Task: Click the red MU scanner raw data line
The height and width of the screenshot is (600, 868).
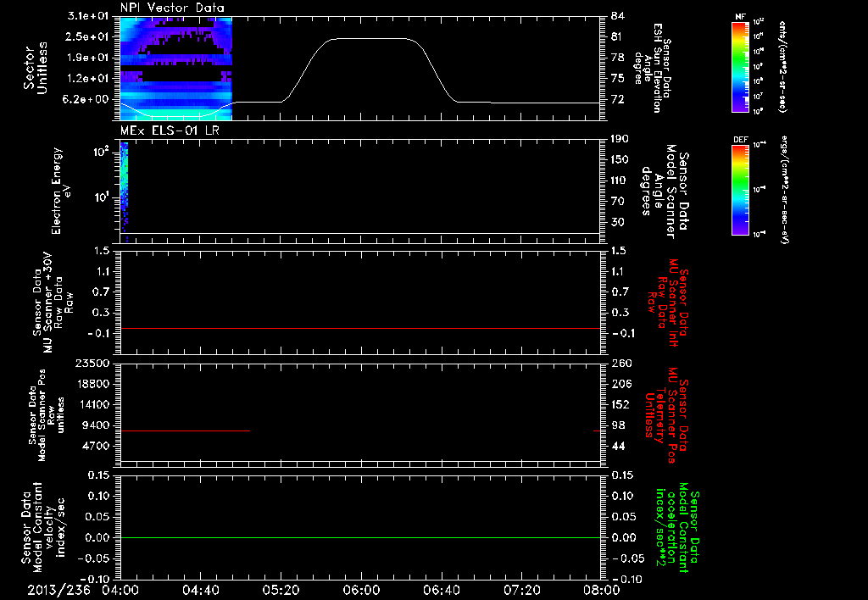Action: tap(359, 328)
